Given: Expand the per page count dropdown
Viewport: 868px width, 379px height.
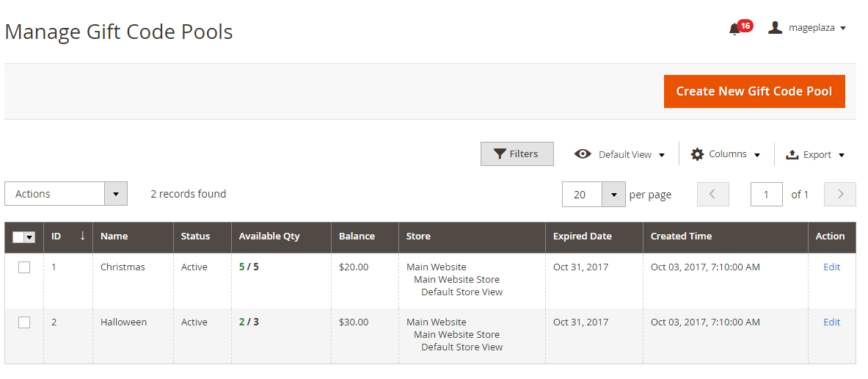Looking at the screenshot, I should [613, 195].
